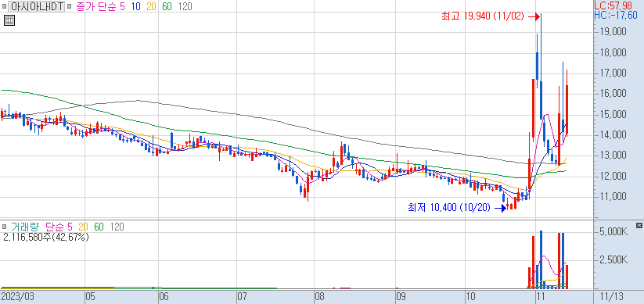The height and width of the screenshot is (304, 644).
Task: Click the 10 month marker on date axis
Action: (x=471, y=297)
